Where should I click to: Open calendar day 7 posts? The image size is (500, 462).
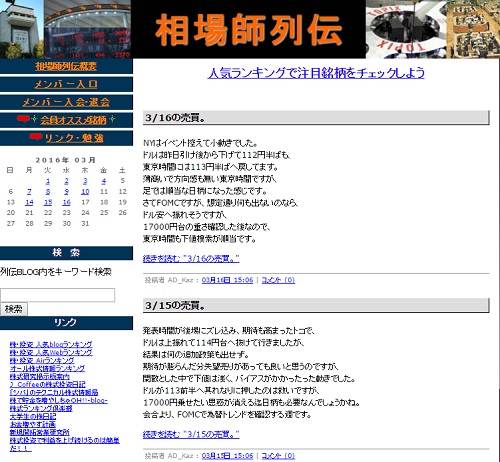29,192
